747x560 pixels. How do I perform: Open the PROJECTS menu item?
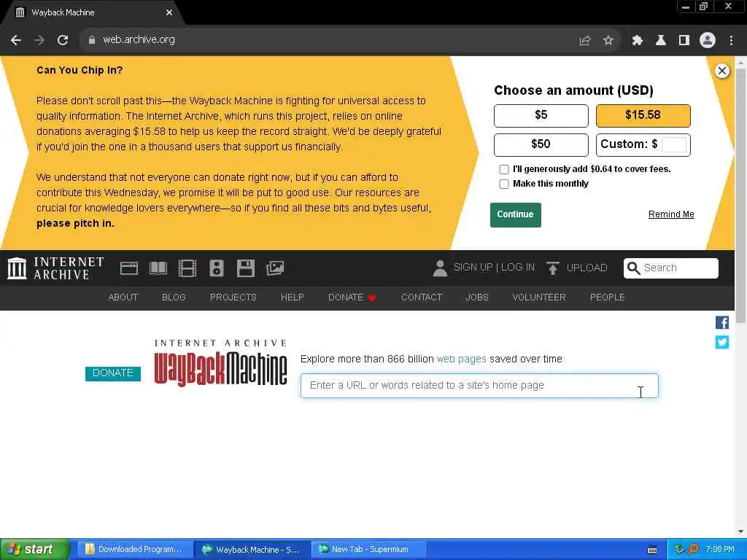click(233, 297)
